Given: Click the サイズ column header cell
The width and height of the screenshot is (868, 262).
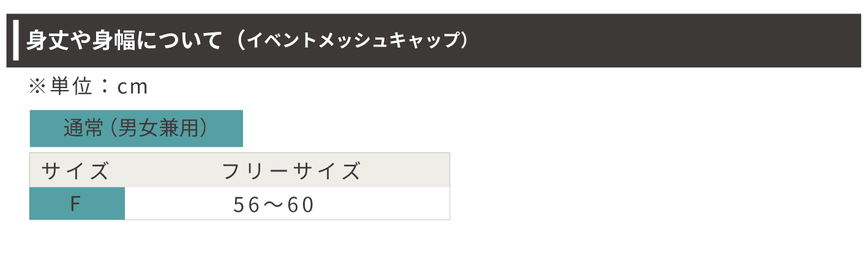Looking at the screenshot, I should (75, 171).
